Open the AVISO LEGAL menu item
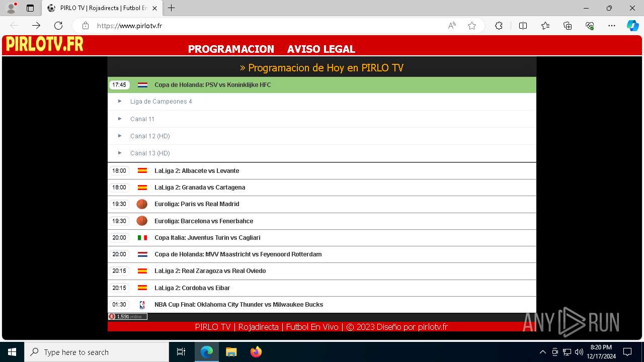The image size is (644, 362). coord(321,49)
